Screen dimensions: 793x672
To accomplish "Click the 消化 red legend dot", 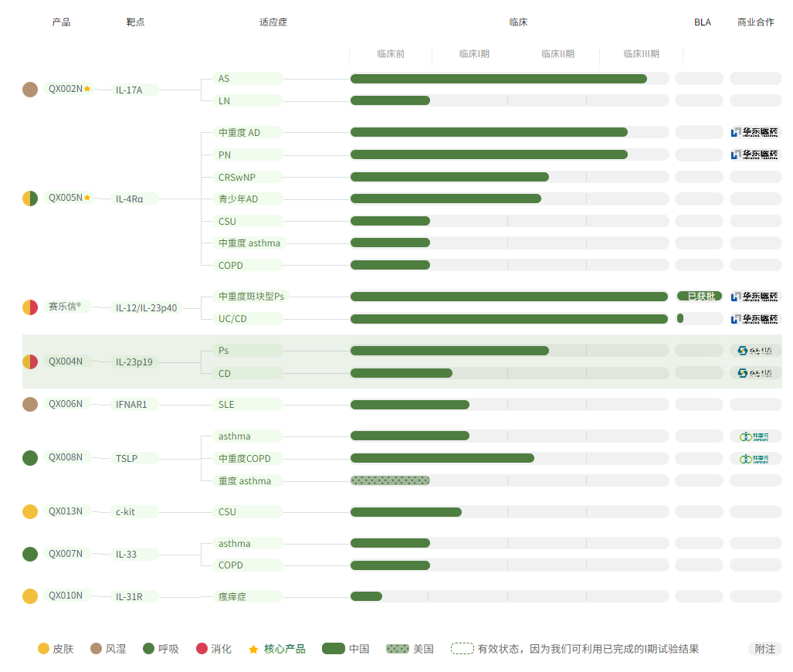I will point(202,648).
